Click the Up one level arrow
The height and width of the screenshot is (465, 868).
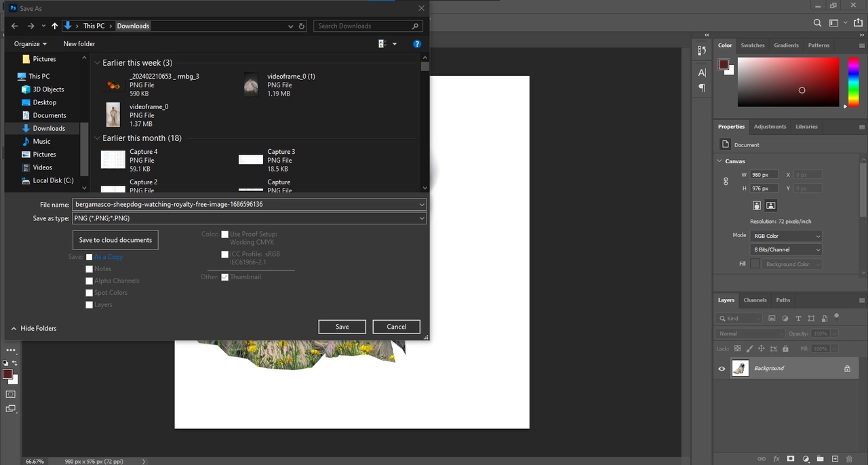(55, 26)
